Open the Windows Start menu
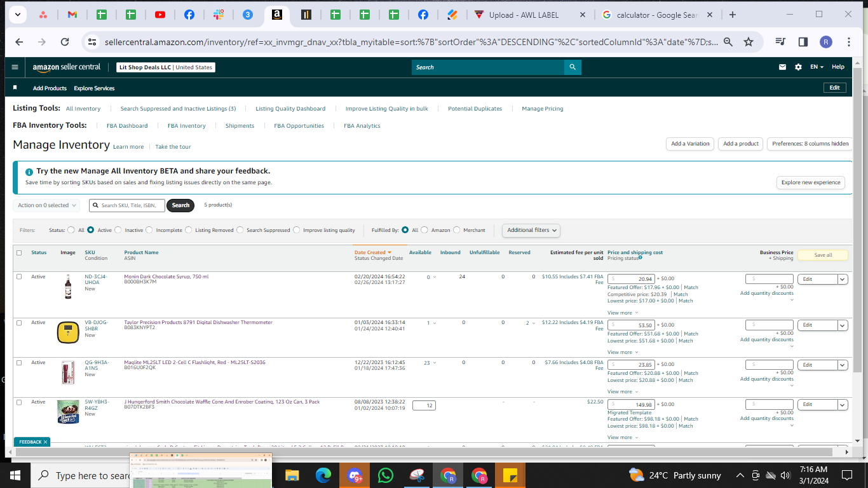 pos(15,475)
